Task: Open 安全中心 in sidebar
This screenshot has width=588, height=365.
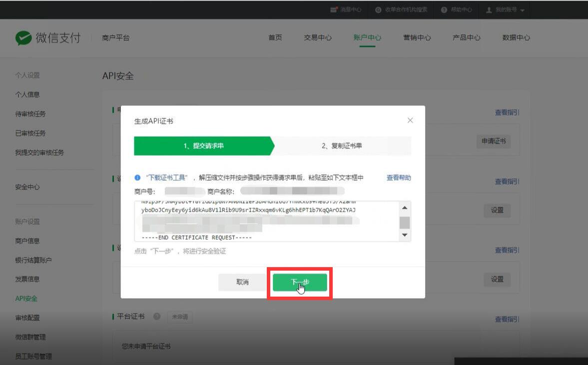Action: 27,187
